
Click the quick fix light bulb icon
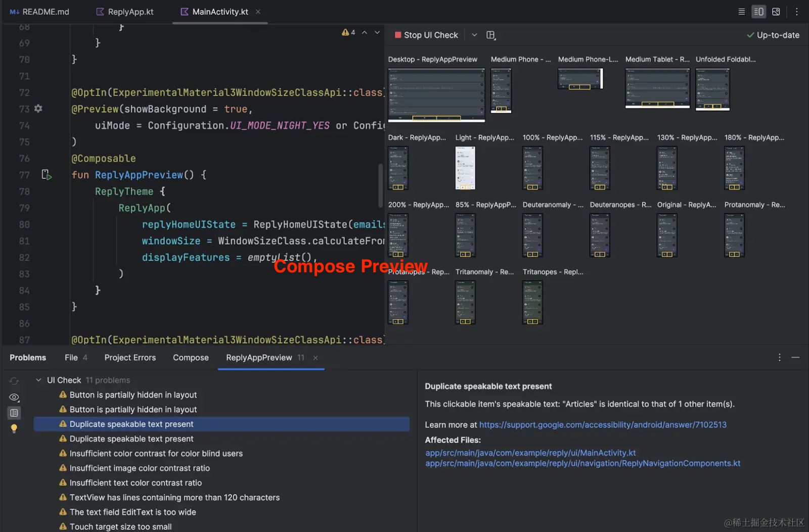point(14,428)
